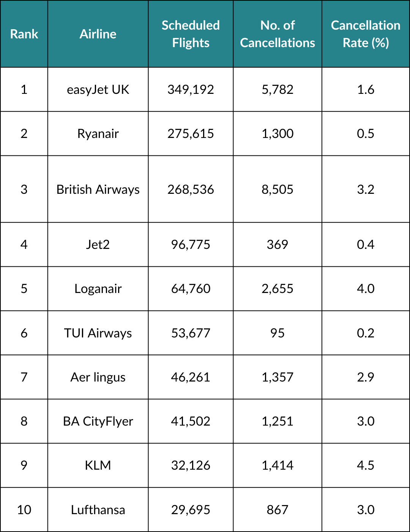The image size is (410, 532).
Task: Click the No. of Cancellations header
Action: pos(278,34)
